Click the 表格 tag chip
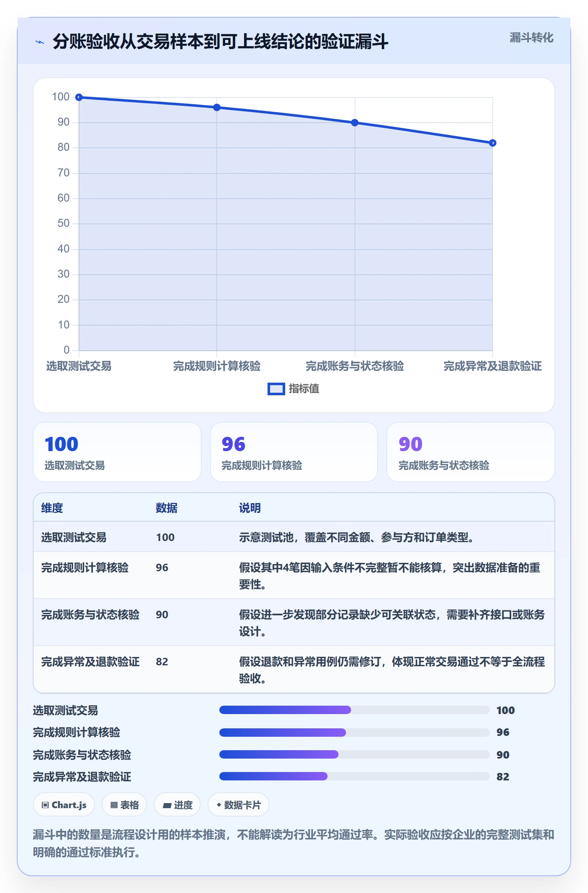The width and height of the screenshot is (588, 893). pos(124,805)
